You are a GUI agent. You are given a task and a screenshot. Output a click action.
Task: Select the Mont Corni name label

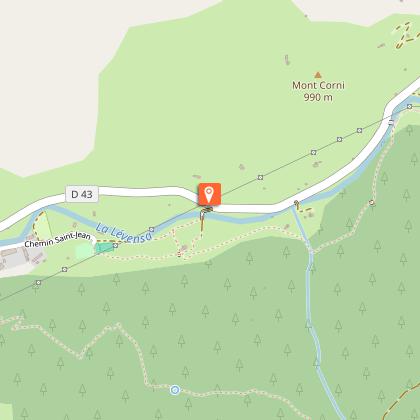pos(318,85)
